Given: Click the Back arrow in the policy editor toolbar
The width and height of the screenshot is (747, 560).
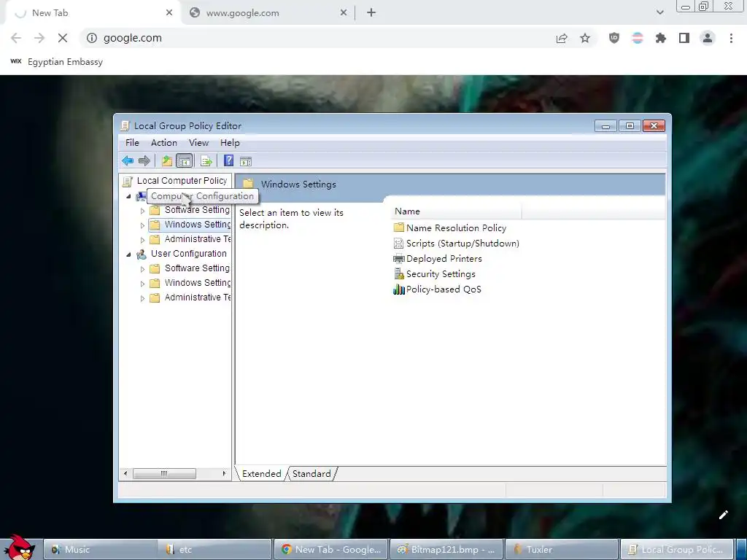Looking at the screenshot, I should pos(127,161).
